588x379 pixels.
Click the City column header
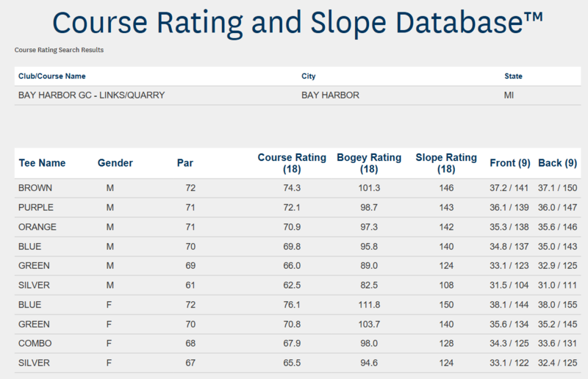point(309,76)
